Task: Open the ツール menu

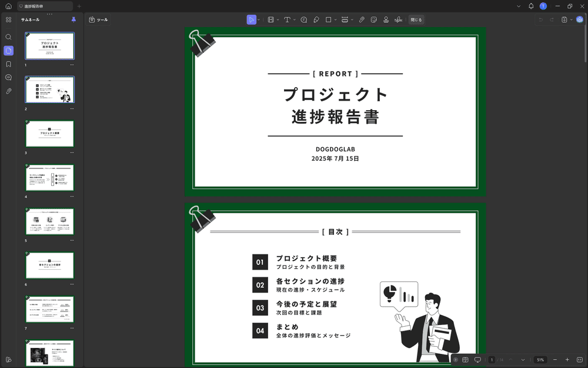Action: pos(98,19)
